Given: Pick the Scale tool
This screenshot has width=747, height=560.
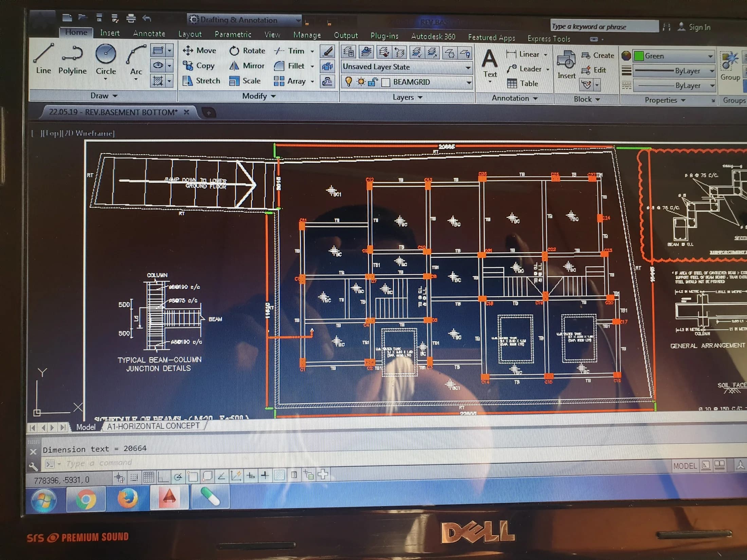Looking at the screenshot, I should point(245,81).
